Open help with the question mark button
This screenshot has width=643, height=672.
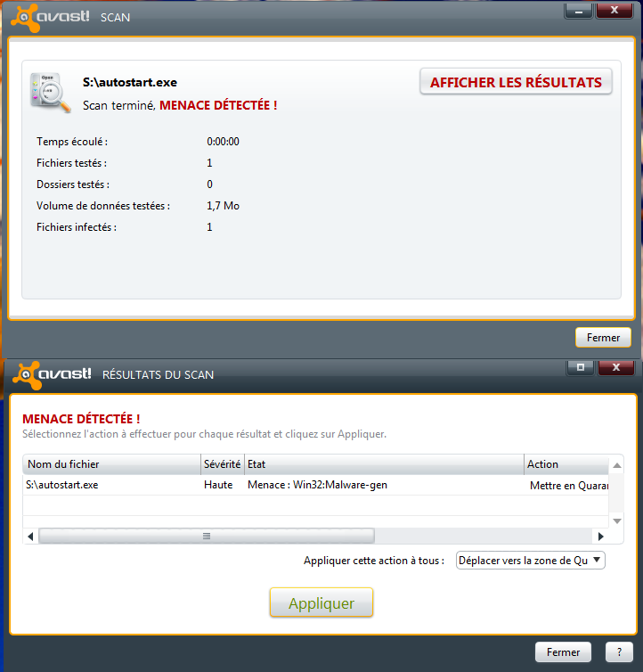click(619, 652)
